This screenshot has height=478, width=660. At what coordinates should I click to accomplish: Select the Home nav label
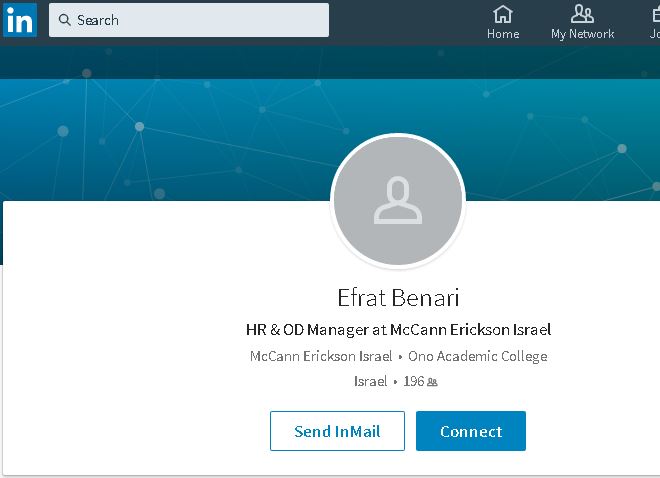(x=503, y=34)
